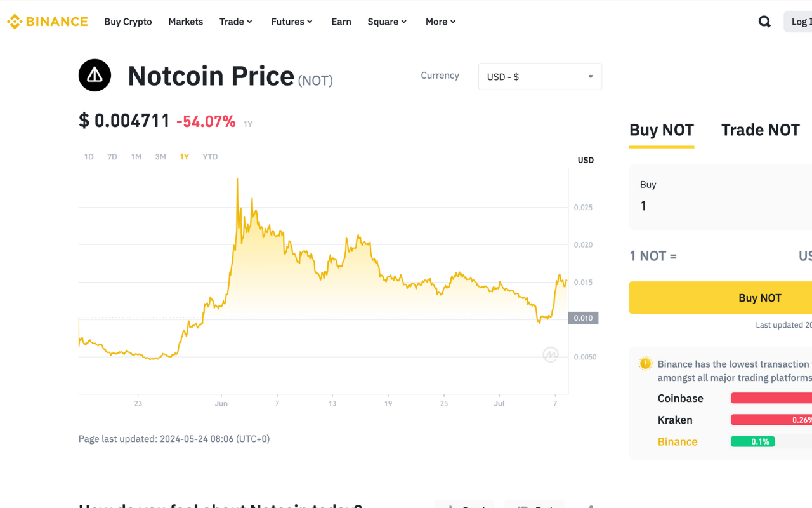The image size is (812, 508).
Task: Click the CoinMarketCap watermark on chart
Action: tap(551, 355)
